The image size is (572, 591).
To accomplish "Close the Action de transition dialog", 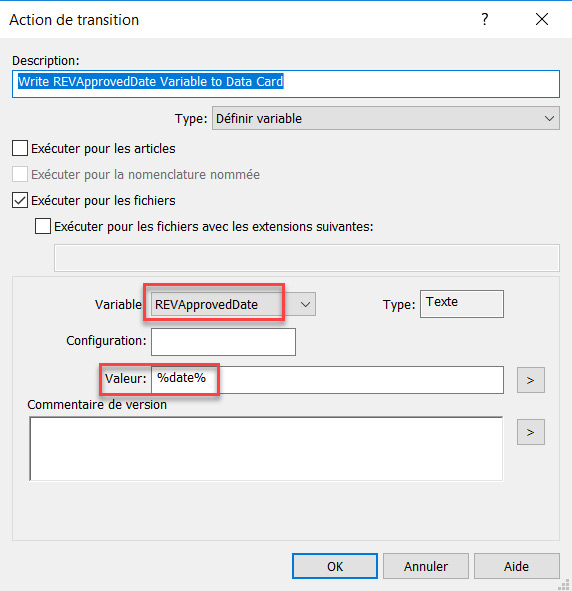I will click(541, 19).
